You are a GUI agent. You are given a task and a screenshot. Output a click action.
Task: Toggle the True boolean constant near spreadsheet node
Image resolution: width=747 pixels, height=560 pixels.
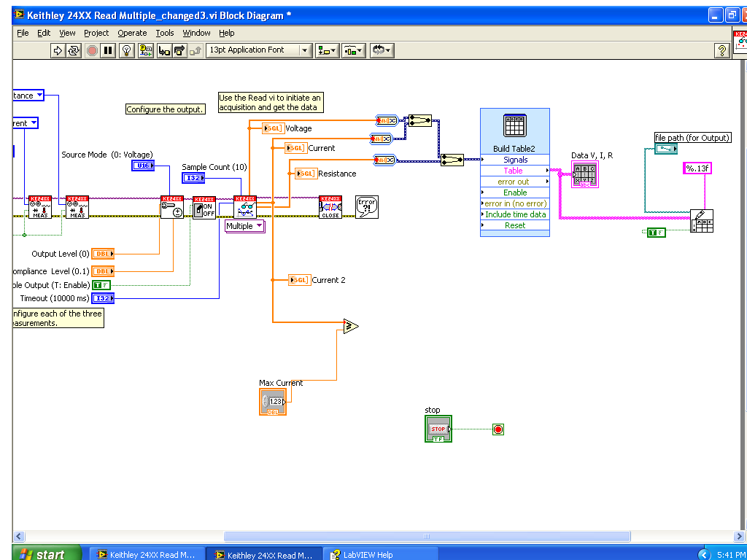(656, 233)
